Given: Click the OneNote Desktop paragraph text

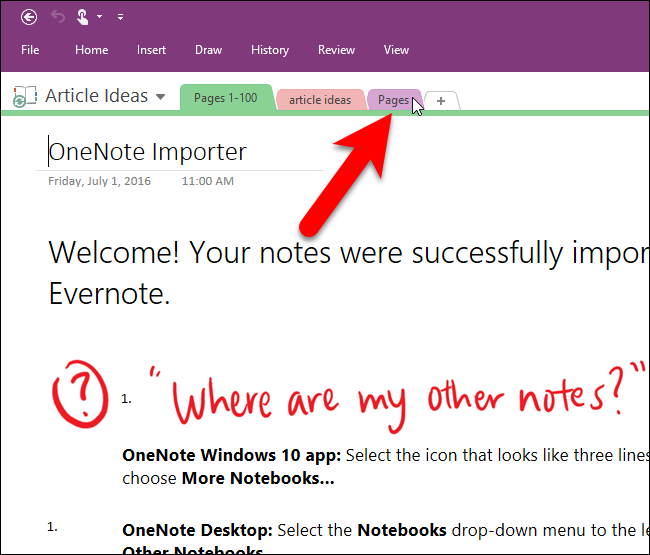Looking at the screenshot, I should 386,538.
